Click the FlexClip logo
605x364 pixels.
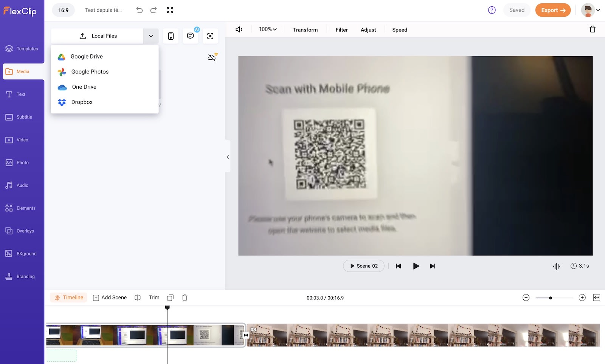pyautogui.click(x=20, y=11)
